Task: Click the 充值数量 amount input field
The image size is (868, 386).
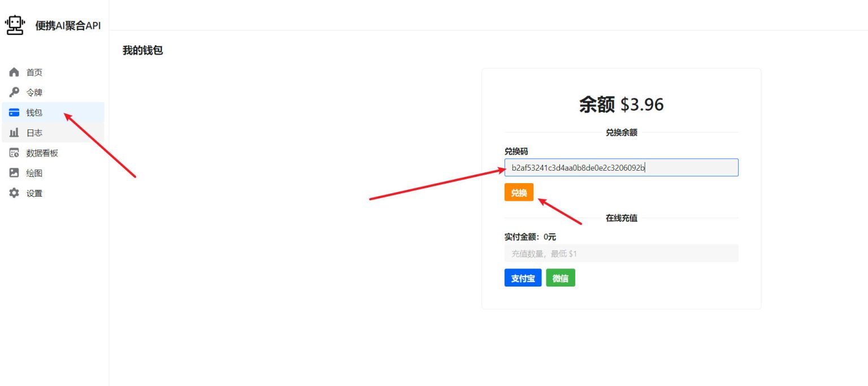Action: pyautogui.click(x=621, y=253)
